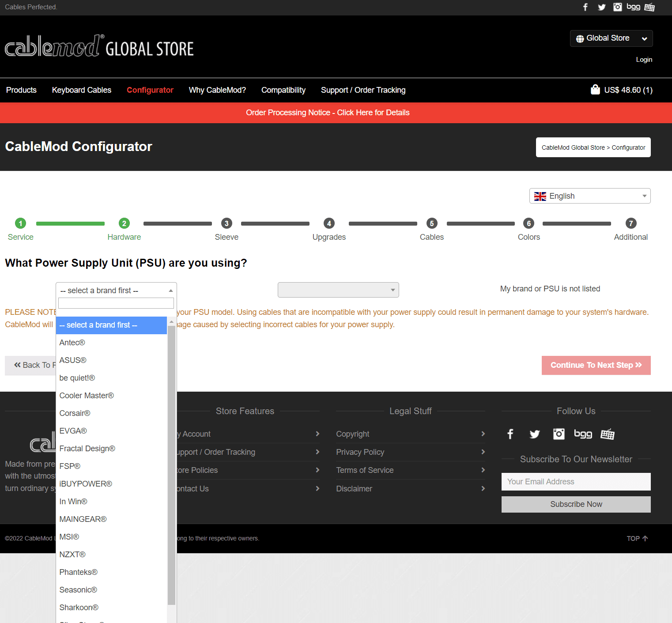Collapse the PSU brand select dropdown
The height and width of the screenshot is (623, 672).
pos(116,290)
